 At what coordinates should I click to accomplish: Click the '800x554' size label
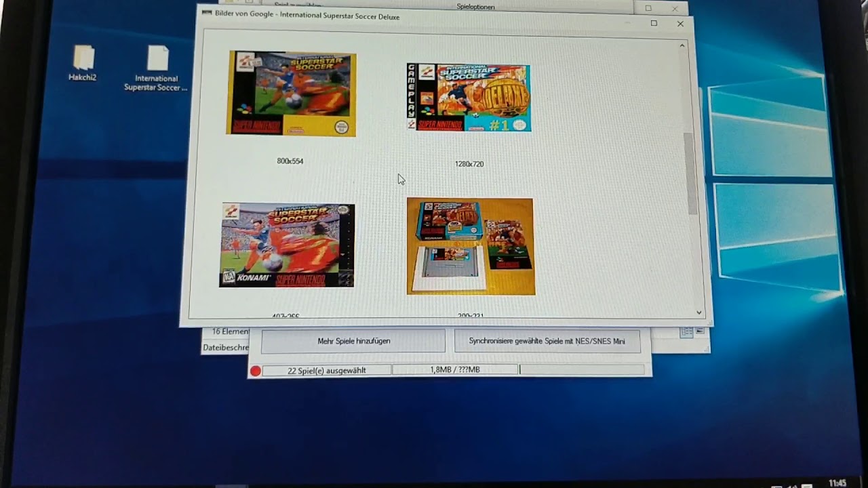pos(290,161)
